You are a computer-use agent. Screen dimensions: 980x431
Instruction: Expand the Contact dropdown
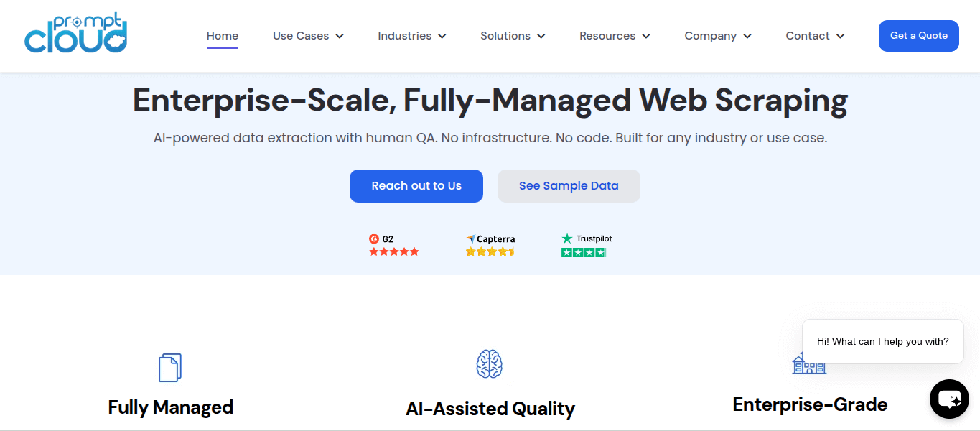[x=815, y=36]
